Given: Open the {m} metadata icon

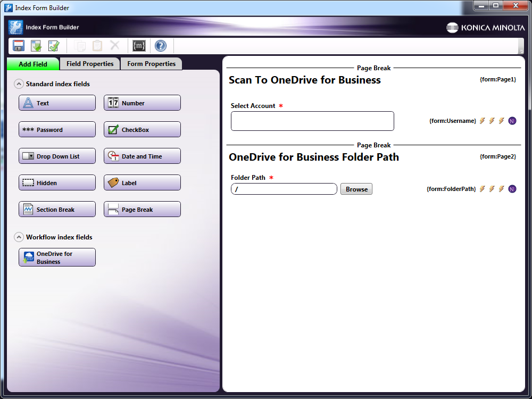Looking at the screenshot, I should click(x=139, y=45).
